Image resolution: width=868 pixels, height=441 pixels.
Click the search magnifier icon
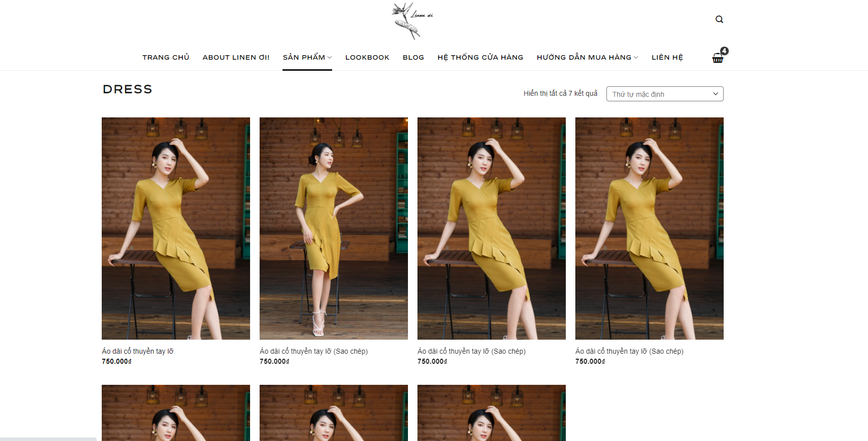tap(719, 20)
